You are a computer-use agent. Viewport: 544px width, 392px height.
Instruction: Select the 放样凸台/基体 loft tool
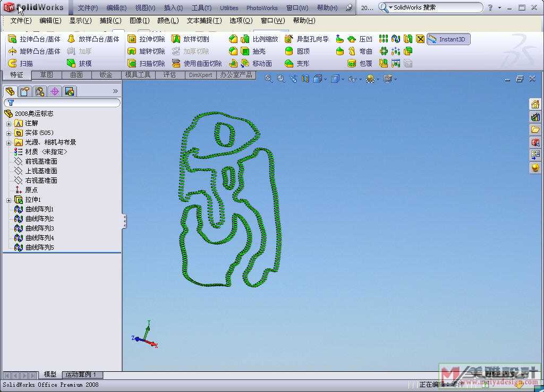click(x=93, y=39)
